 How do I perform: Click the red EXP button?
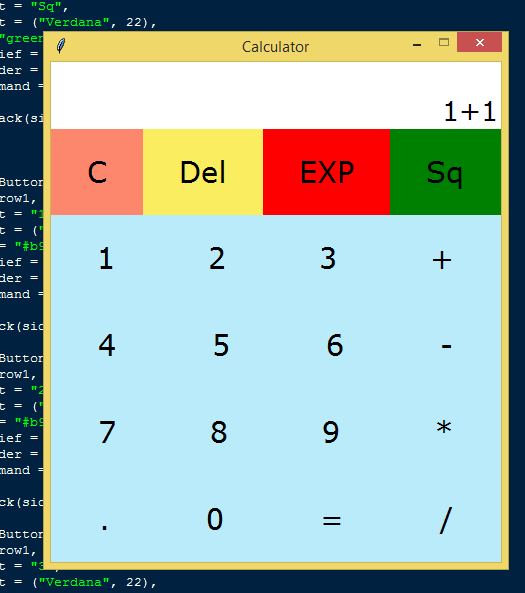pos(326,172)
